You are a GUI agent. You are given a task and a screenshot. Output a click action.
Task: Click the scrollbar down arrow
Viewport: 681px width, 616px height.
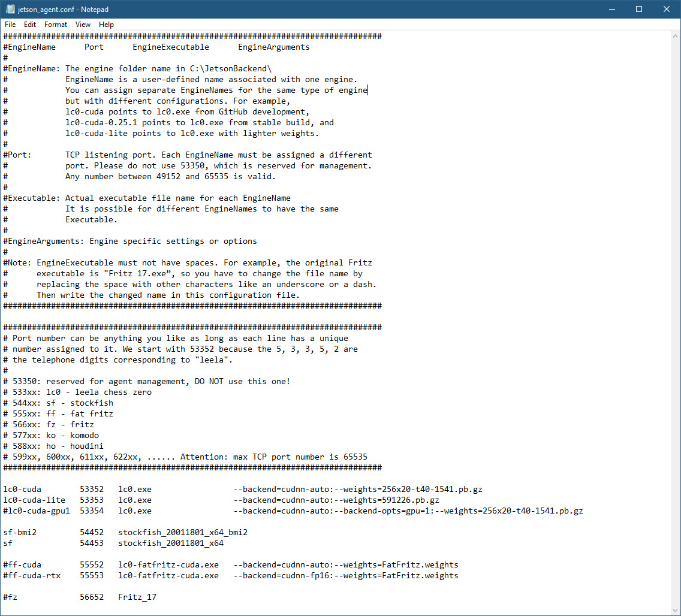pyautogui.click(x=675, y=610)
